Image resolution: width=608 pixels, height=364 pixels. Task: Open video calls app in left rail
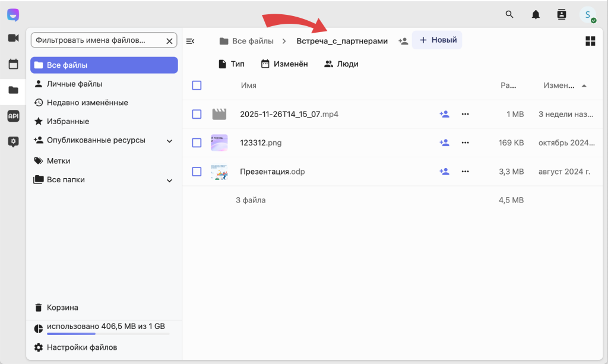pyautogui.click(x=13, y=38)
